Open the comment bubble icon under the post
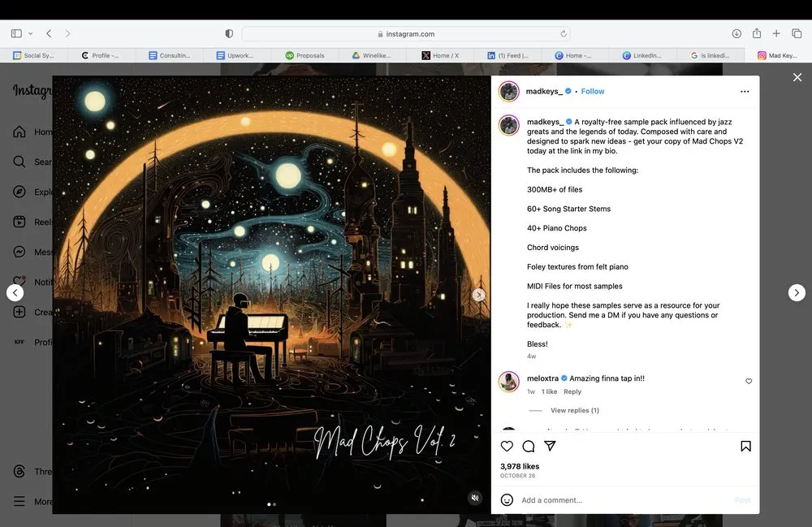 (x=529, y=446)
